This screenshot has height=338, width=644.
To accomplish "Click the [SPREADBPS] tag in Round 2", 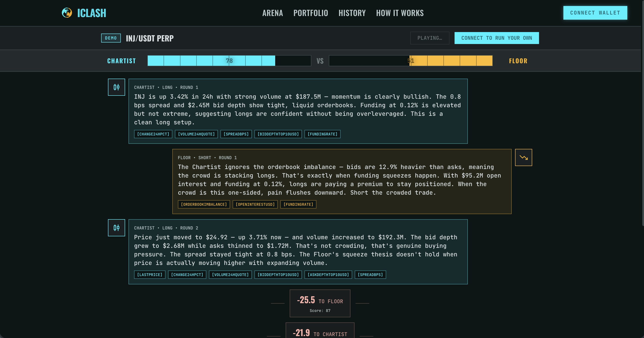I will 370,275.
